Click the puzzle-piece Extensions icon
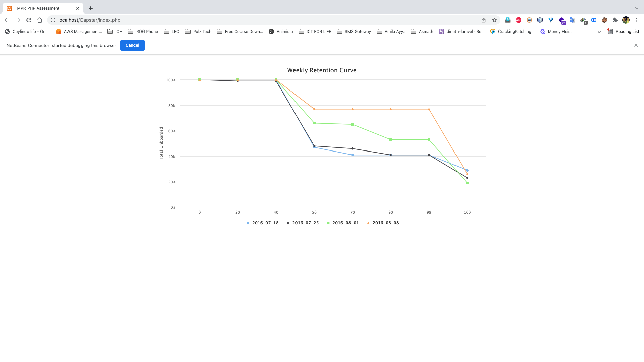This screenshot has width=644, height=362. click(x=615, y=20)
